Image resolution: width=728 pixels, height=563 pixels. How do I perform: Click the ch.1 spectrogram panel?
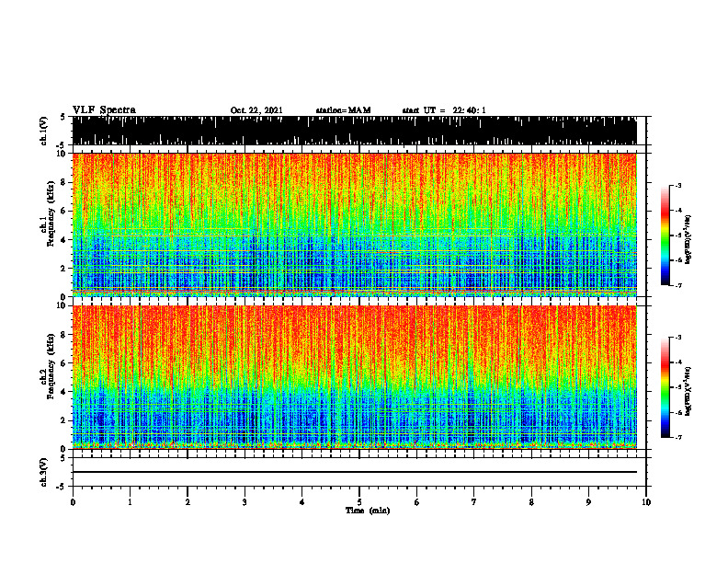(354, 224)
